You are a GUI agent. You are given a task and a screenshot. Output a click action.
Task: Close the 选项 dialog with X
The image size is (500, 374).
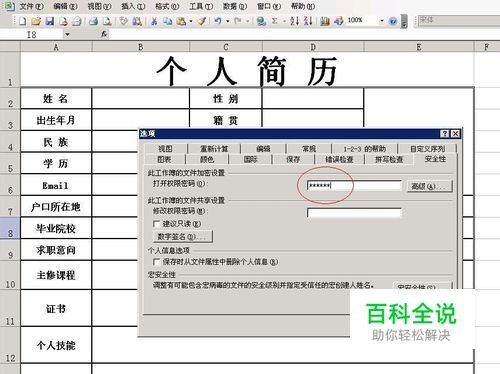tap(455, 134)
